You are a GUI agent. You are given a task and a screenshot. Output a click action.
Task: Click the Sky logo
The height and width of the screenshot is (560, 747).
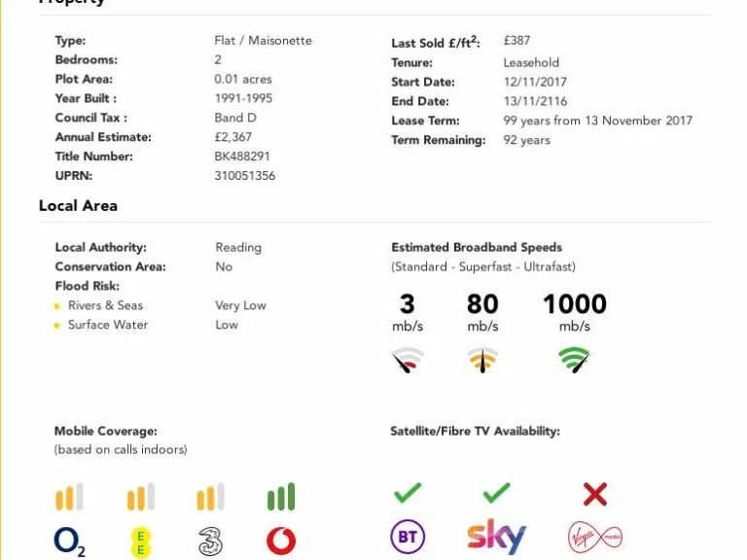point(496,537)
